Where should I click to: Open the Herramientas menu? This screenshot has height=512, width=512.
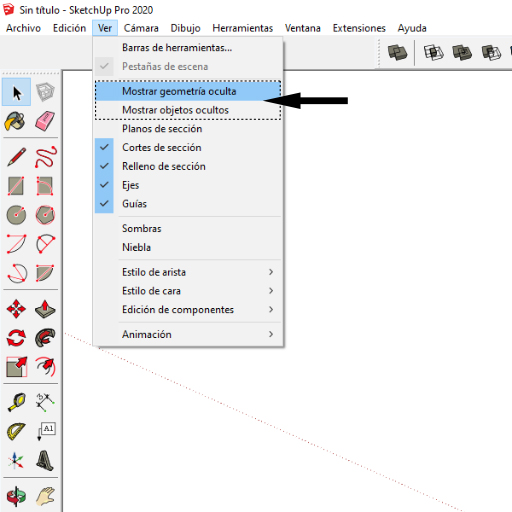243,28
